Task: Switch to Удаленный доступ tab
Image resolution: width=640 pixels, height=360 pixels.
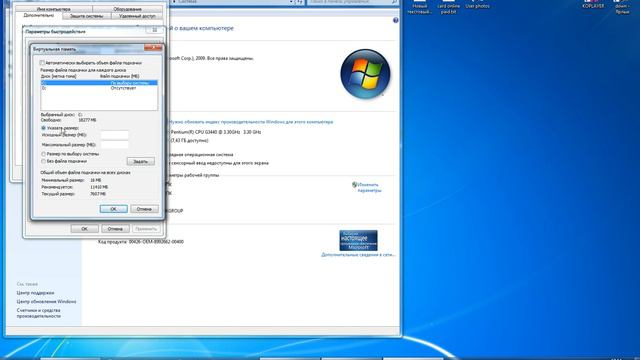Action: pyautogui.click(x=137, y=16)
